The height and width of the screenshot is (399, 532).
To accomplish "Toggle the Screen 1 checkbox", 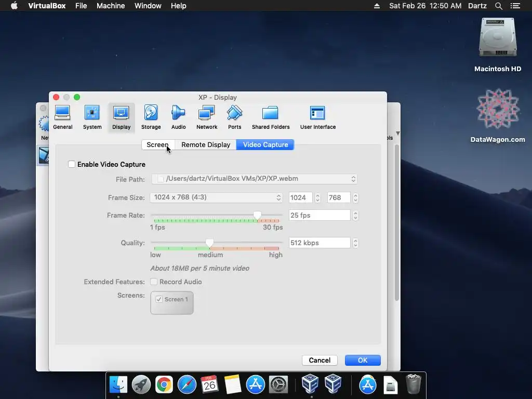I will click(x=159, y=299).
